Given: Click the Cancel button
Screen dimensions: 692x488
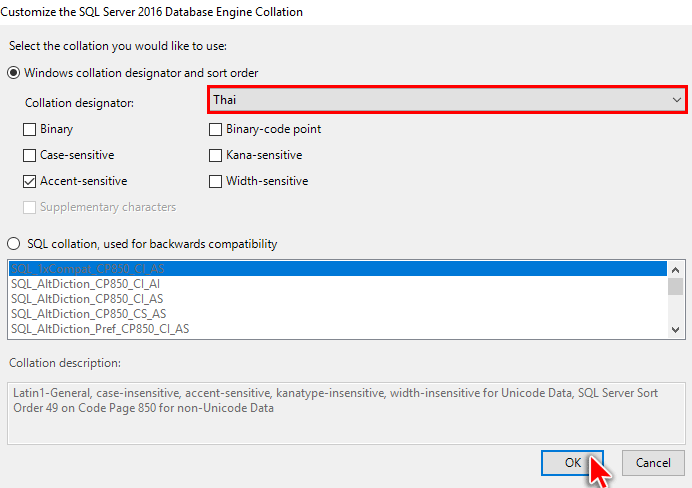Looking at the screenshot, I should pyautogui.click(x=653, y=463).
